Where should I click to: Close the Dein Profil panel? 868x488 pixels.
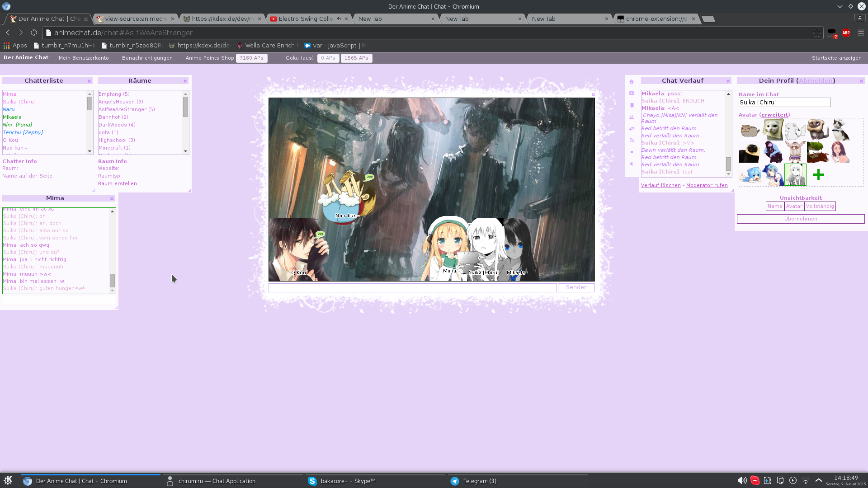pos(861,81)
